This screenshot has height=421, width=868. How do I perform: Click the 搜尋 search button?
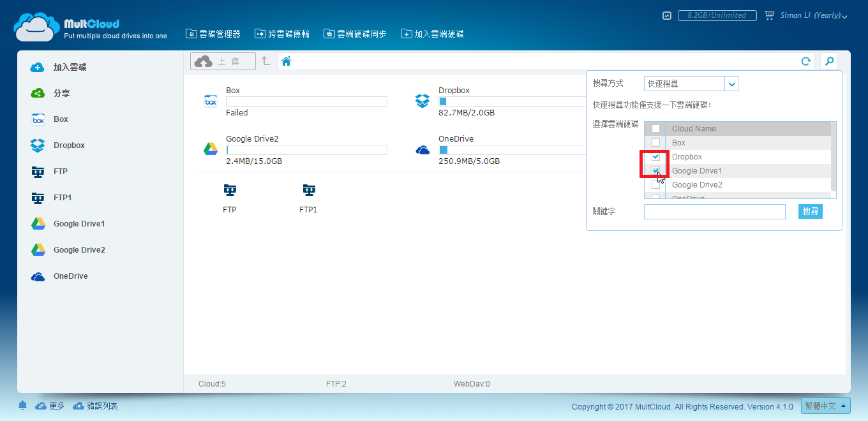[x=811, y=212]
